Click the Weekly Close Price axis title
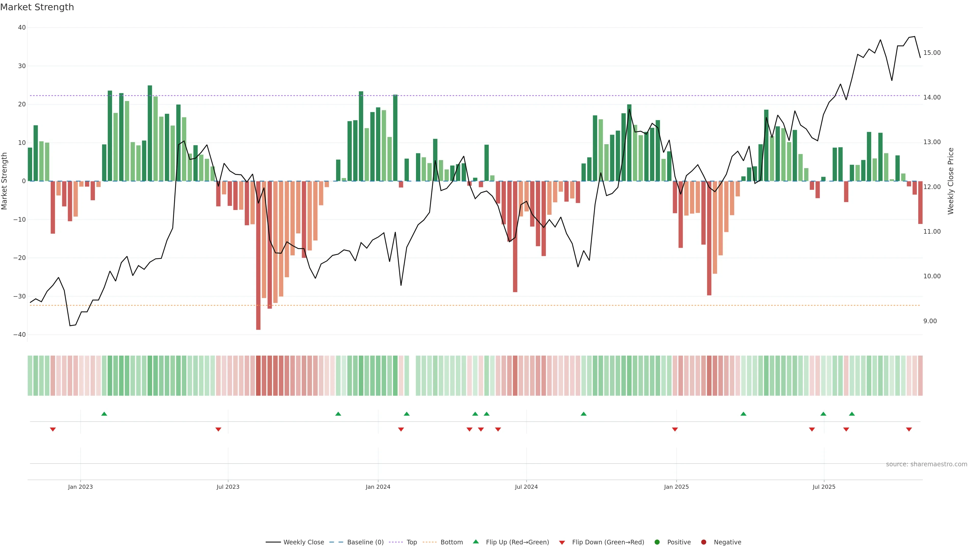The height and width of the screenshot is (551, 980). [x=951, y=181]
